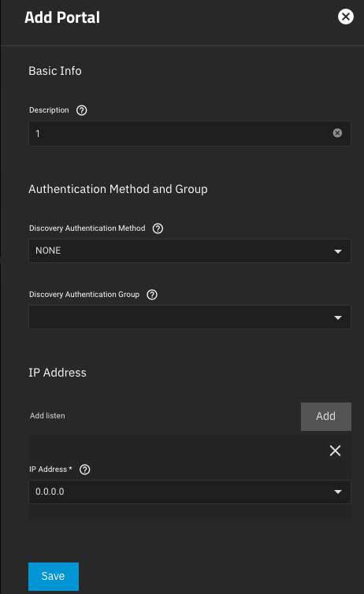This screenshot has width=364, height=594.
Task: Clear the Description field text
Action: [x=337, y=133]
